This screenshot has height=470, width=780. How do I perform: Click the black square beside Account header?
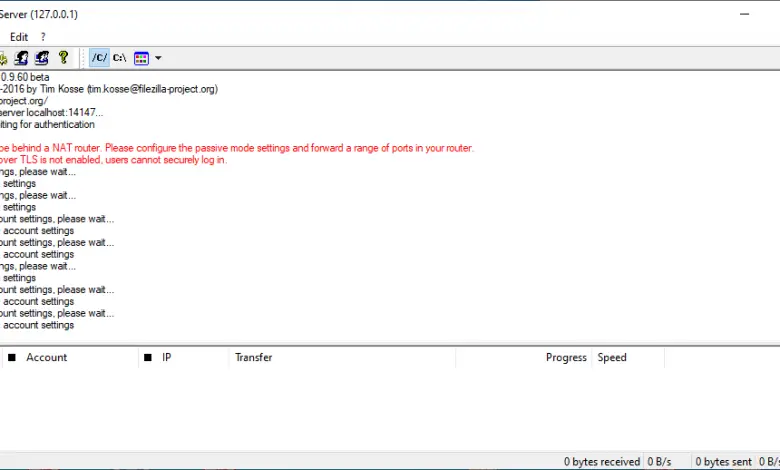click(x=12, y=358)
